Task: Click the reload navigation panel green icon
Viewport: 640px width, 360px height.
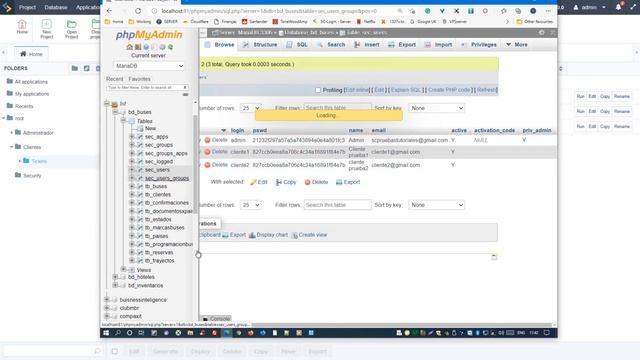Action: pos(170,47)
